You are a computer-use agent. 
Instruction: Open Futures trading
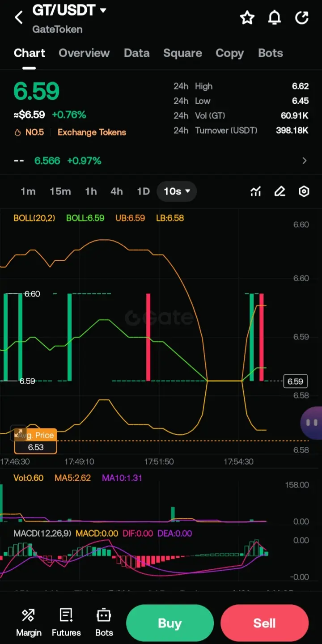click(x=66, y=623)
